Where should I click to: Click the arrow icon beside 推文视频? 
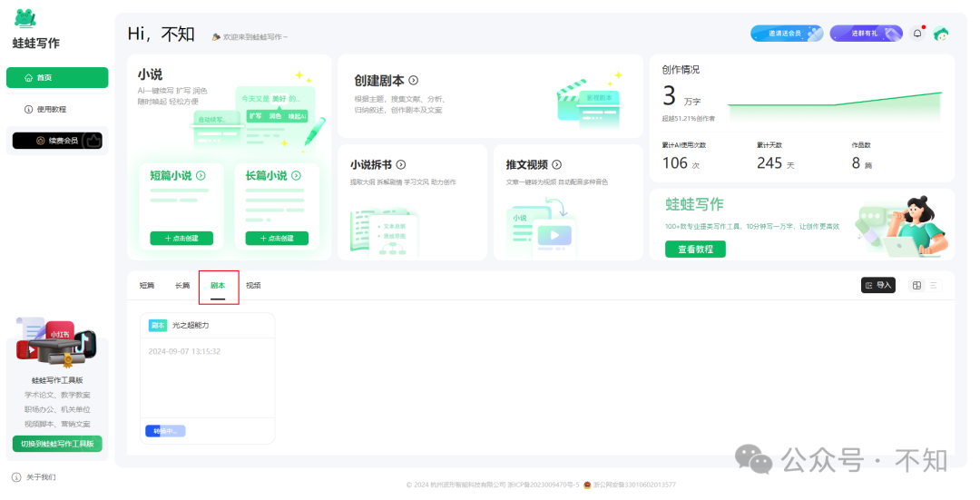[x=557, y=164]
